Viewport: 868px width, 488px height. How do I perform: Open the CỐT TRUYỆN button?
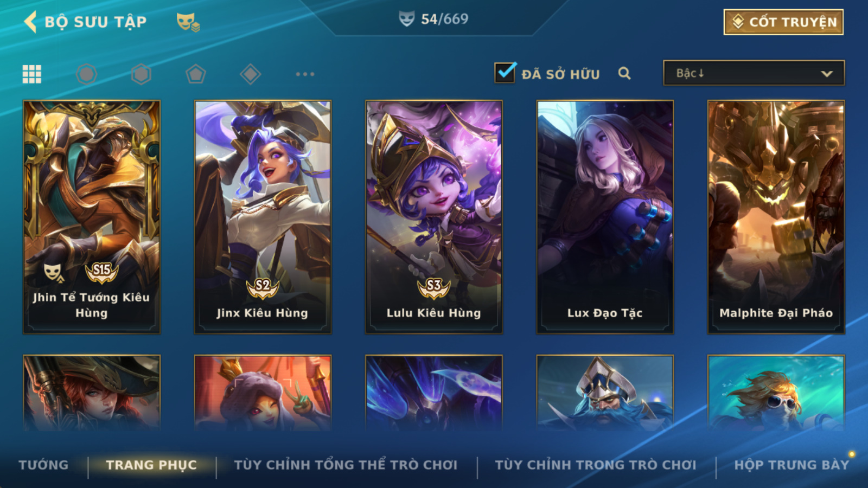click(783, 22)
